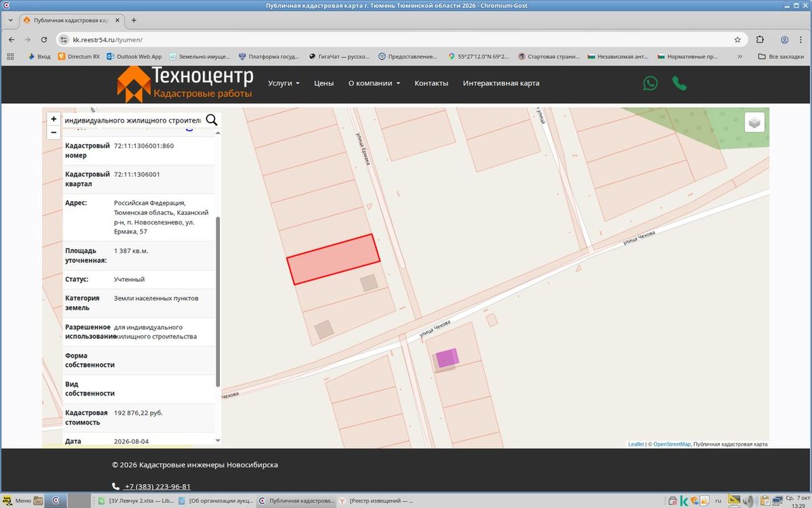The image size is (812, 508).
Task: Click the search magnifier icon
Action: coord(211,120)
